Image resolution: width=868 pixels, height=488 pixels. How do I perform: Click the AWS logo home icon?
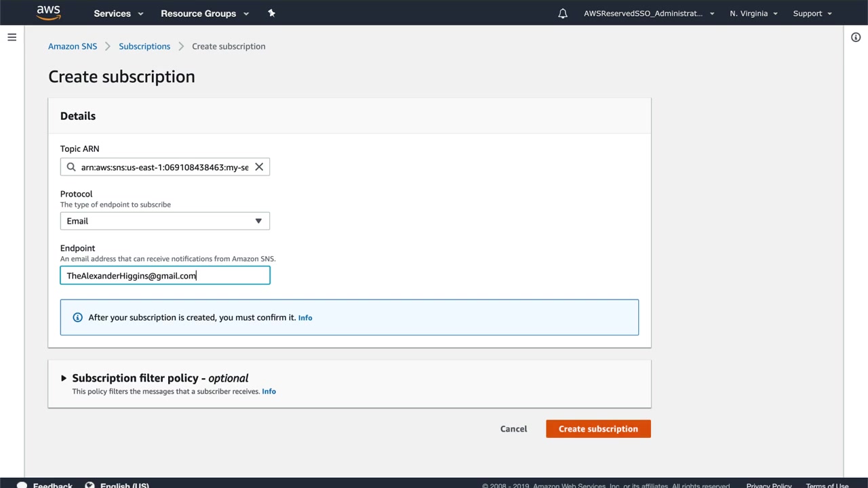pyautogui.click(x=49, y=13)
